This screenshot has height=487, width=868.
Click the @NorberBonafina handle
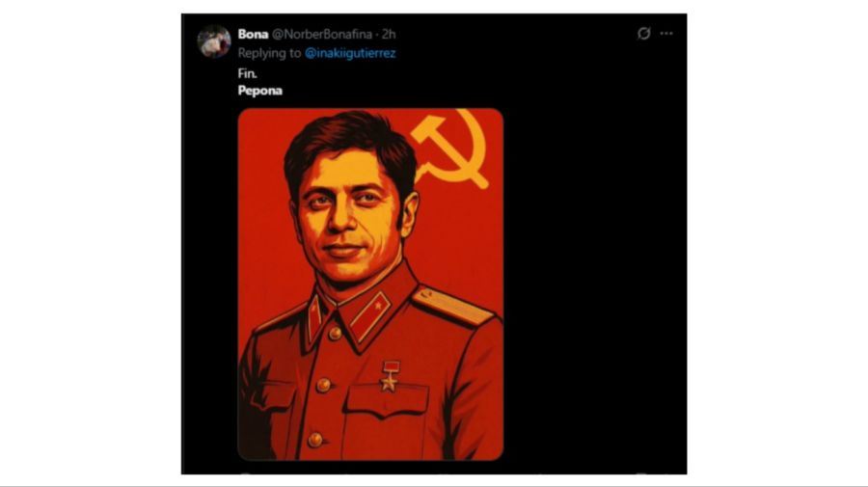tap(322, 34)
